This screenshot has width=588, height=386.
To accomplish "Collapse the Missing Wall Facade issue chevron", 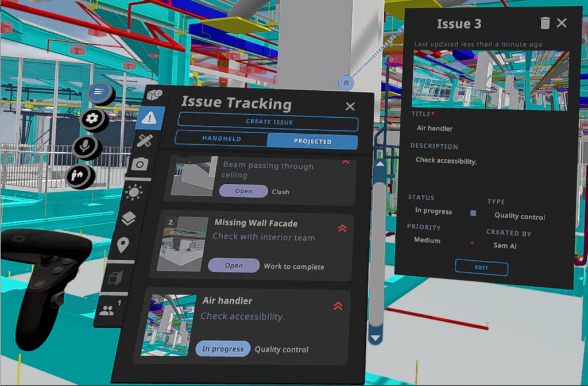I will (x=343, y=227).
